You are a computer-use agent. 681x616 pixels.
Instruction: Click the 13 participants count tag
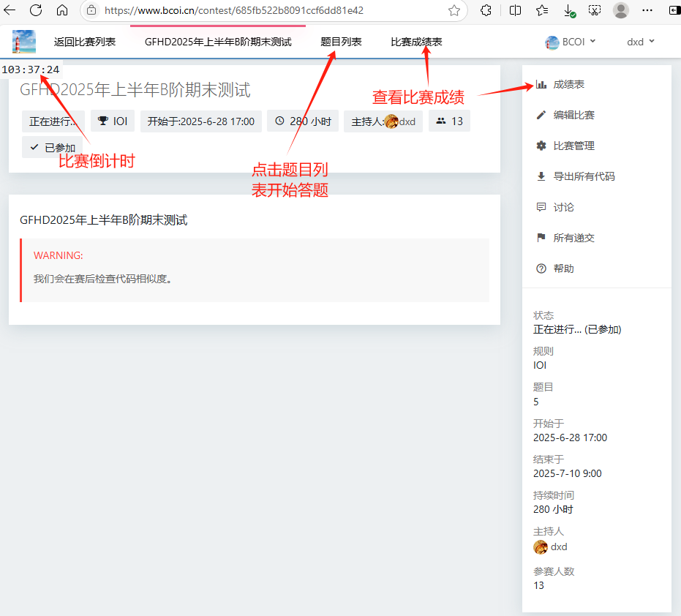(449, 121)
